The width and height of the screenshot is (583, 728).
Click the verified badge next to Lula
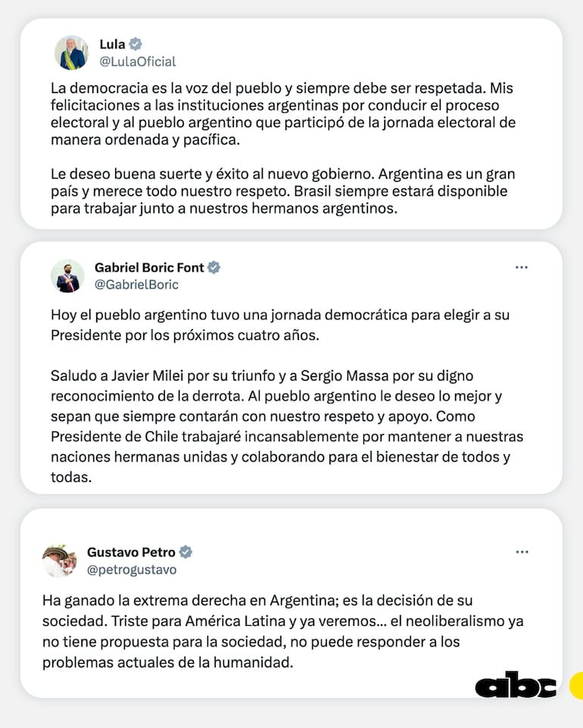(x=136, y=44)
